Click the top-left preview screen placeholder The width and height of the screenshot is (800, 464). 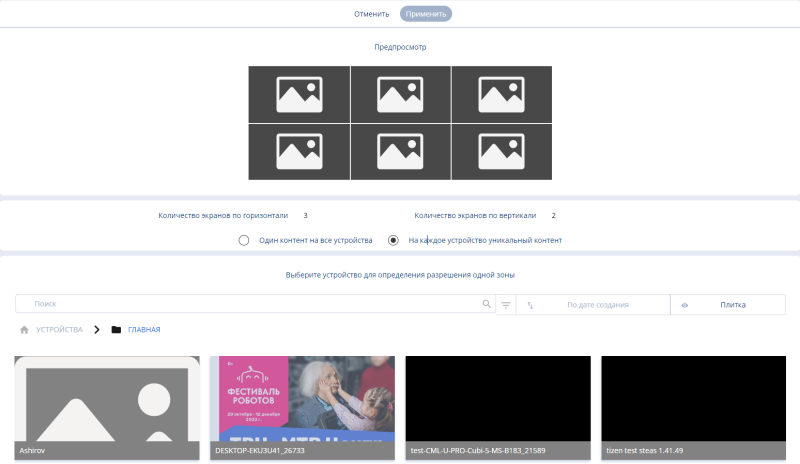tap(299, 94)
